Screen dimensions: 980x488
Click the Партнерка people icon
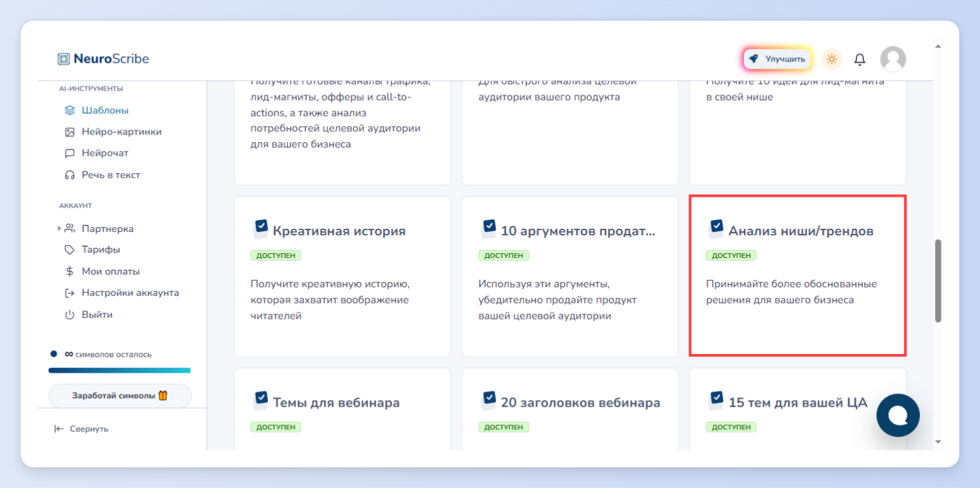coord(69,229)
